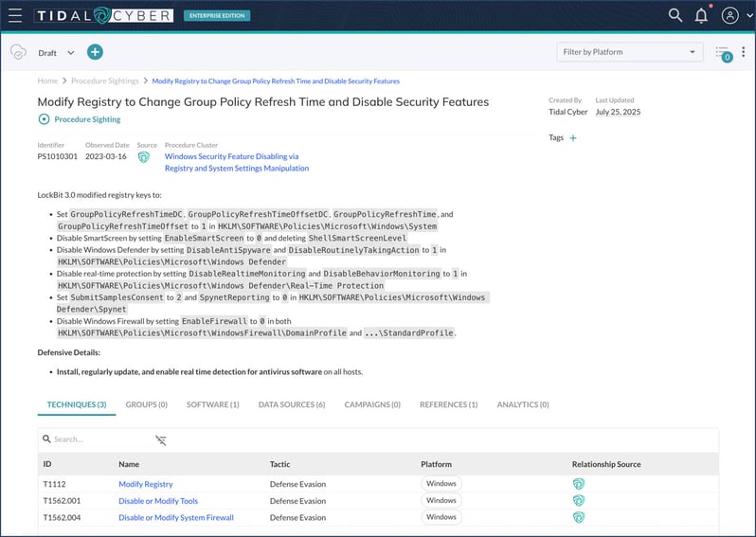Viewport: 756px width, 537px height.
Task: Open the notifications bell
Action: (701, 15)
